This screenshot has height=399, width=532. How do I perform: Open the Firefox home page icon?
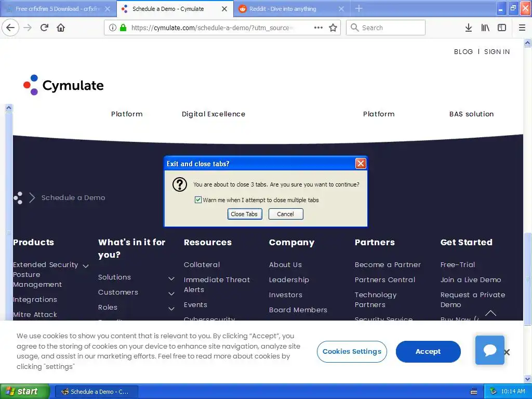coord(61,28)
